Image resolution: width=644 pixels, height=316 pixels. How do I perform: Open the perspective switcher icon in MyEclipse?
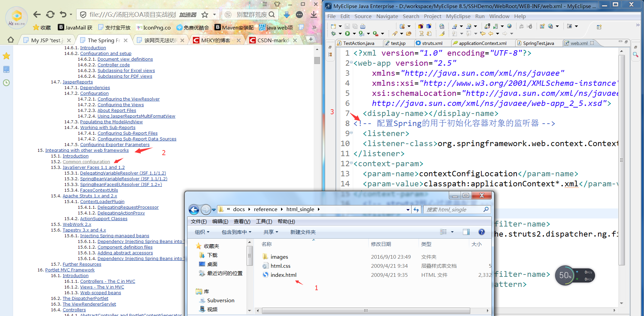point(599,27)
